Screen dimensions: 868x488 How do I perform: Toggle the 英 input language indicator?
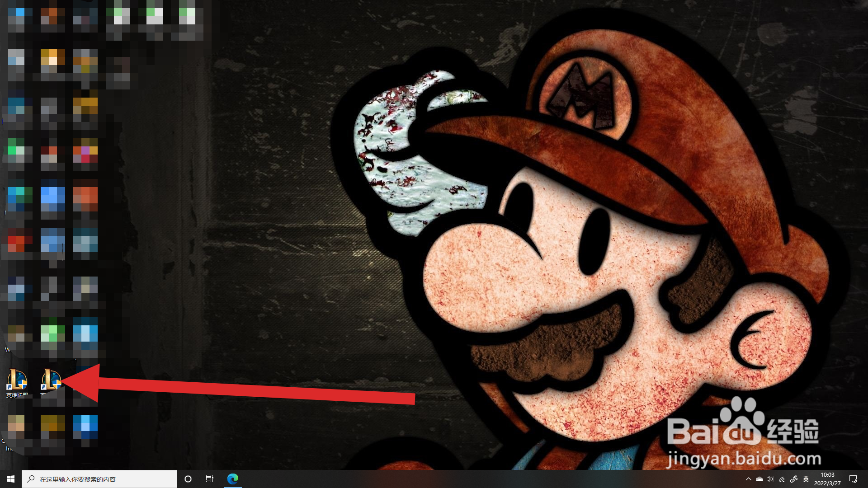click(806, 479)
